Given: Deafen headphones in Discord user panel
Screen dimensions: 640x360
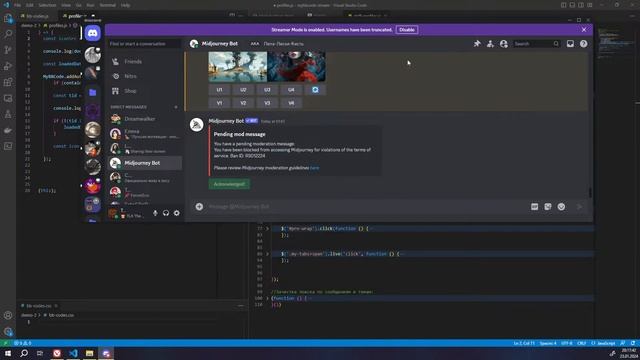Looking at the screenshot, I should click(166, 213).
